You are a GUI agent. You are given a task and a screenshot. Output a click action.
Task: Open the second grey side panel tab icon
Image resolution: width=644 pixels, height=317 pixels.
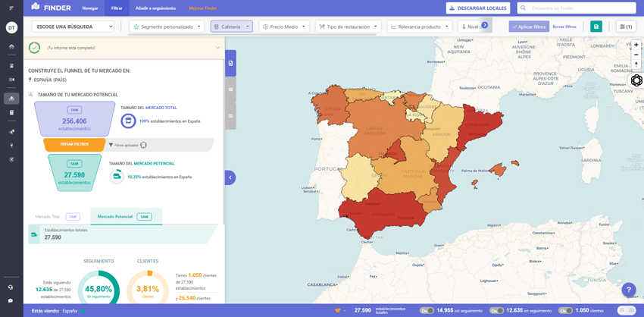[231, 89]
